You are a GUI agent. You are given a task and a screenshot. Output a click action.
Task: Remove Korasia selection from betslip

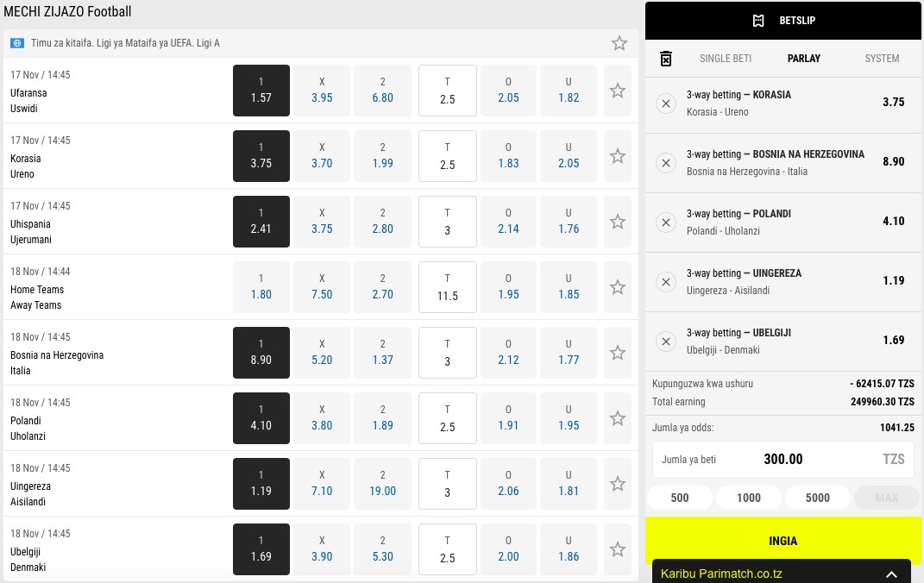pos(665,103)
